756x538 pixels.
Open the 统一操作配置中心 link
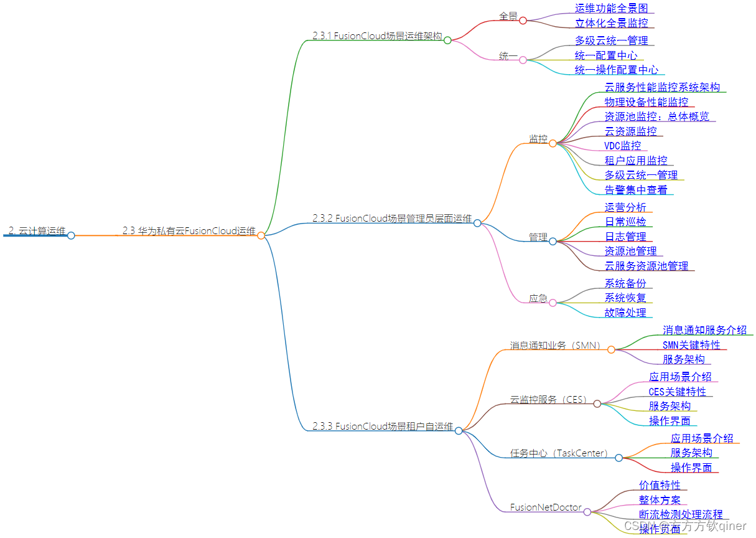pos(617,70)
